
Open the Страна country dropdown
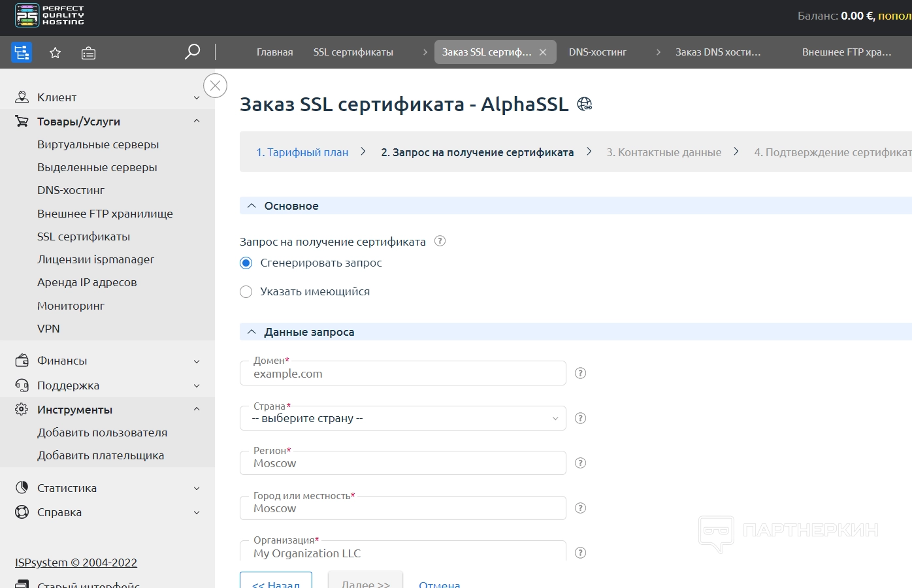[x=403, y=418]
